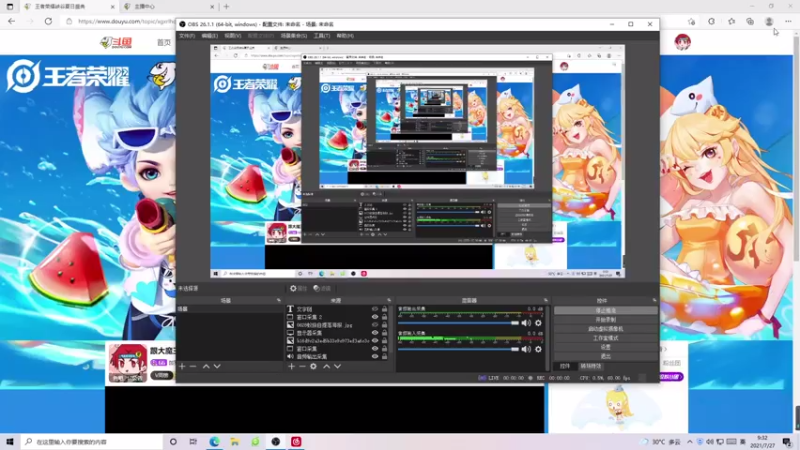
Task: Lock the 音频输出采集 source row
Action: pos(384,356)
